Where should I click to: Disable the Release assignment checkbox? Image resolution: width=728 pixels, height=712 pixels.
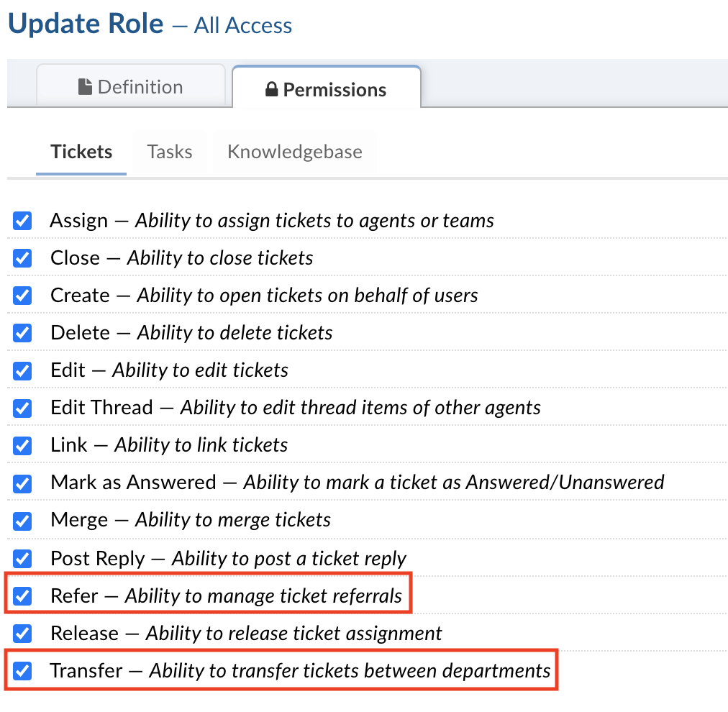click(x=23, y=634)
